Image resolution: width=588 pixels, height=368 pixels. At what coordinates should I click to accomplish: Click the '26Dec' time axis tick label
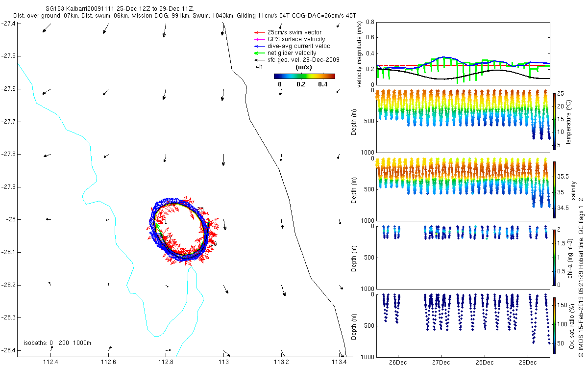point(398,363)
